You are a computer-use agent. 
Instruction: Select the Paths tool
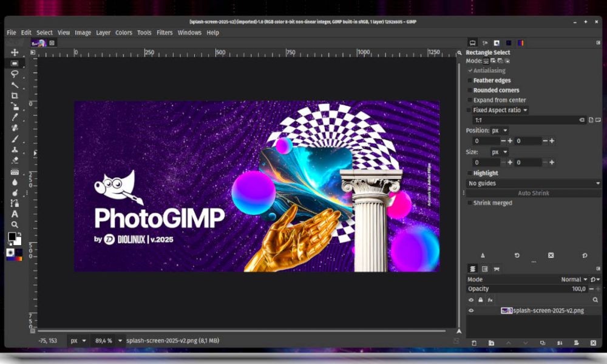(15, 203)
